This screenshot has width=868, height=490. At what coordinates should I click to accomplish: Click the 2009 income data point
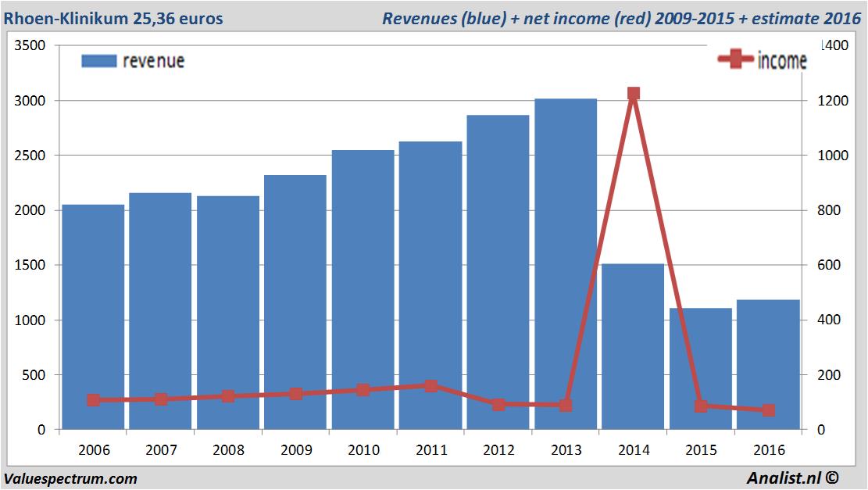coord(295,394)
